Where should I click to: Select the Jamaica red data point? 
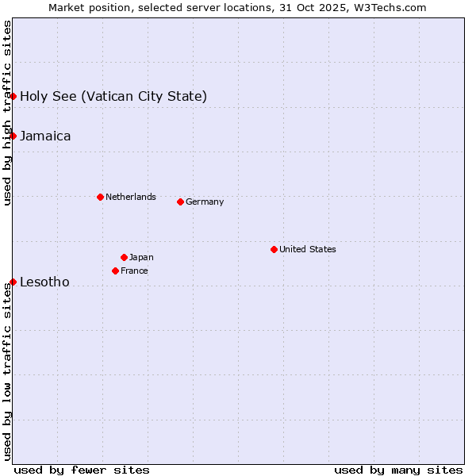pyautogui.click(x=13, y=136)
